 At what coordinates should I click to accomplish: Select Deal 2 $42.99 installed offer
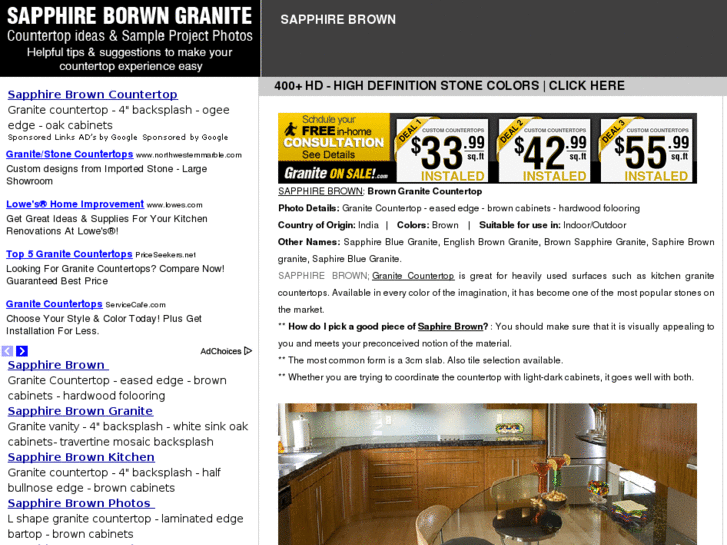[544, 150]
